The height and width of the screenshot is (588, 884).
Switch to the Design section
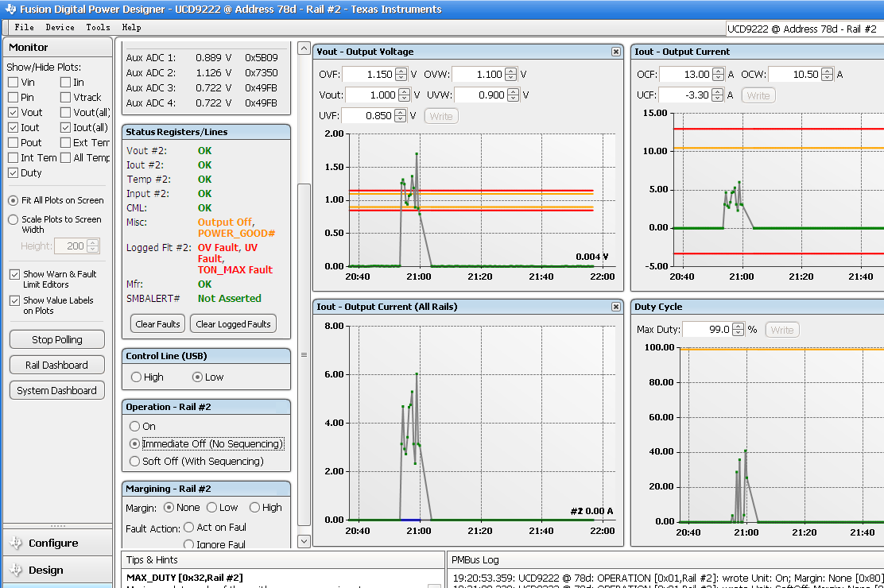(57, 570)
